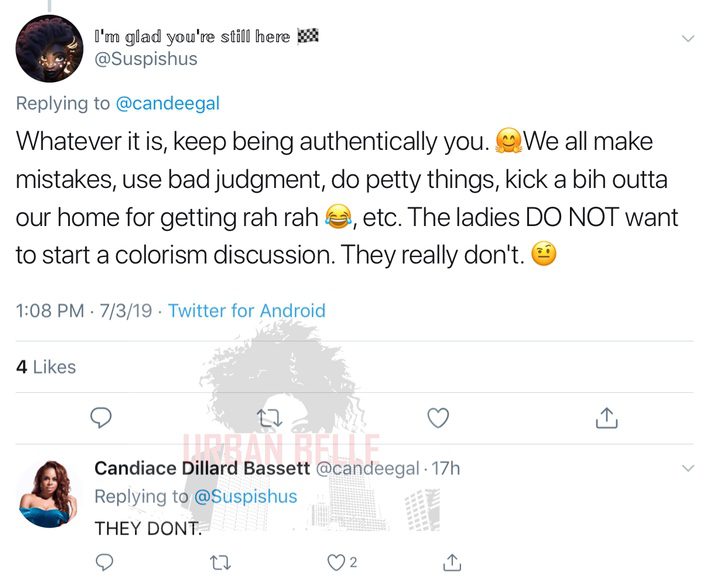Share Candiace Dillard Bassett's reply
The image size is (709, 577).
coord(452,562)
